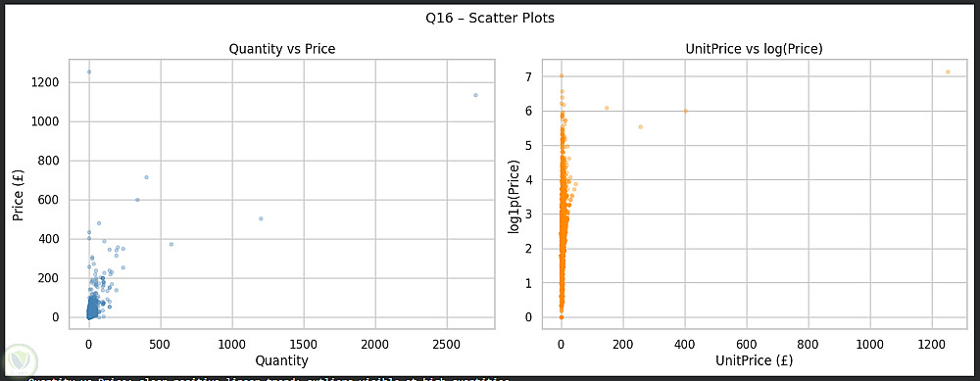The width and height of the screenshot is (980, 381).
Task: Select the 1200 tick on Price axis
Action: pyautogui.click(x=46, y=83)
